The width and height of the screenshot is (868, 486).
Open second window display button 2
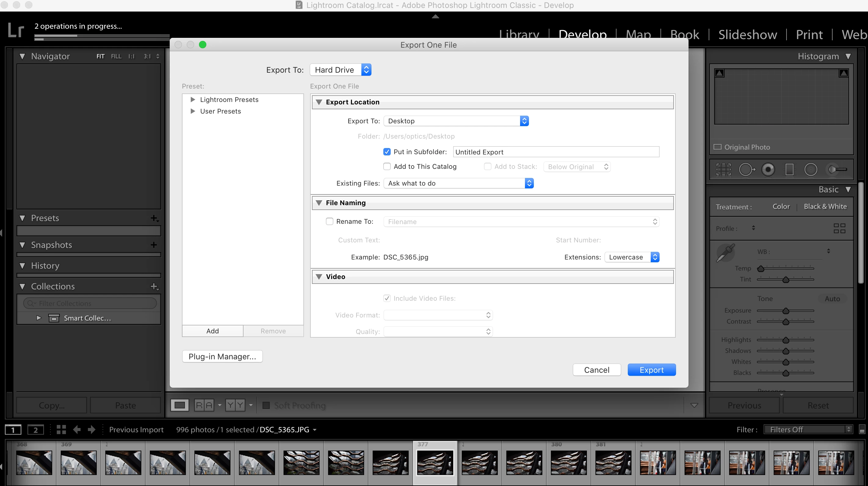point(35,430)
